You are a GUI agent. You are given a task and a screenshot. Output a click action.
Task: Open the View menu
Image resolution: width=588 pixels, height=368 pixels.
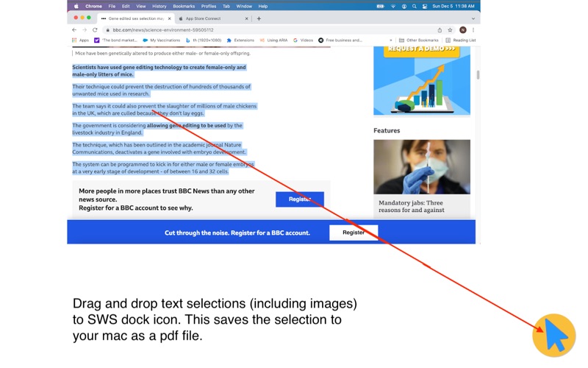[x=140, y=6]
